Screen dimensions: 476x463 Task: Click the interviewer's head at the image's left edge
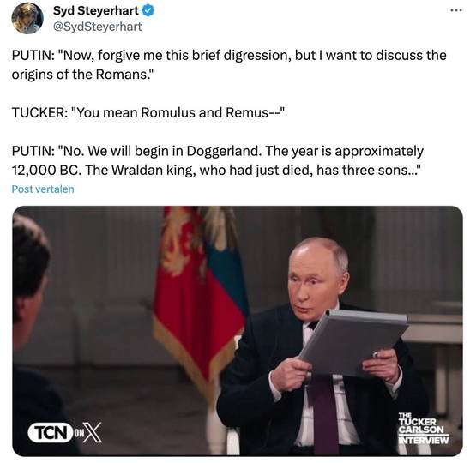30,267
